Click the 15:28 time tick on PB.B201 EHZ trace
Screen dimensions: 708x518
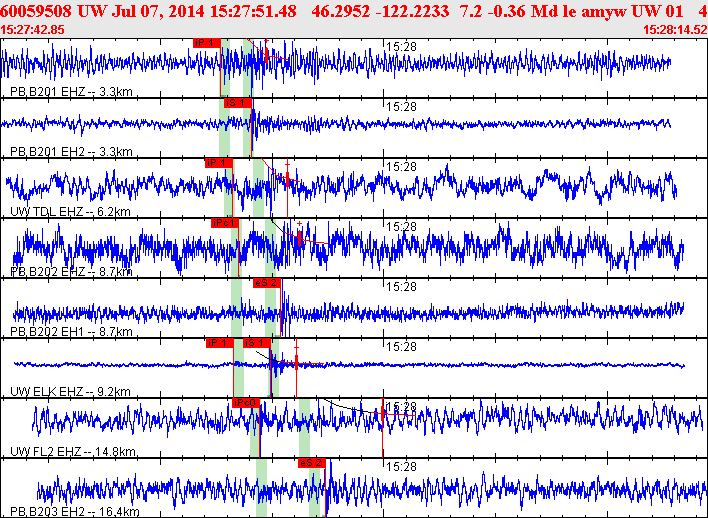point(401,47)
